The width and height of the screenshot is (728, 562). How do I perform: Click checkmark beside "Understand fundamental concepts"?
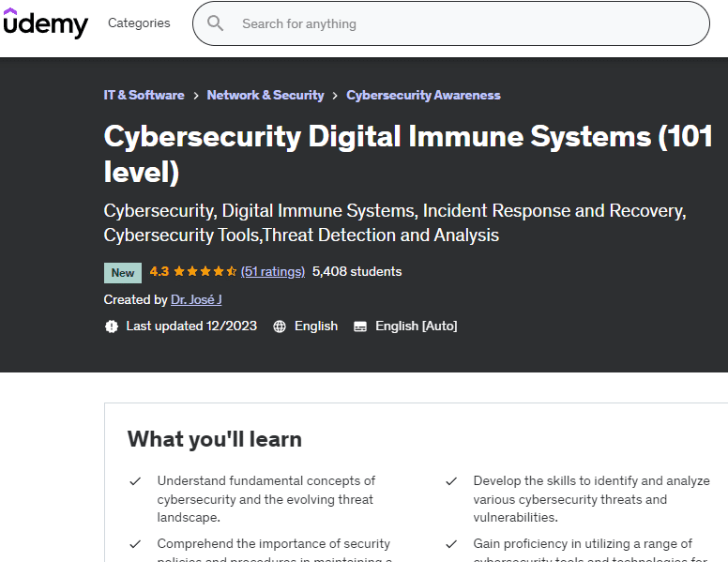[x=136, y=481]
